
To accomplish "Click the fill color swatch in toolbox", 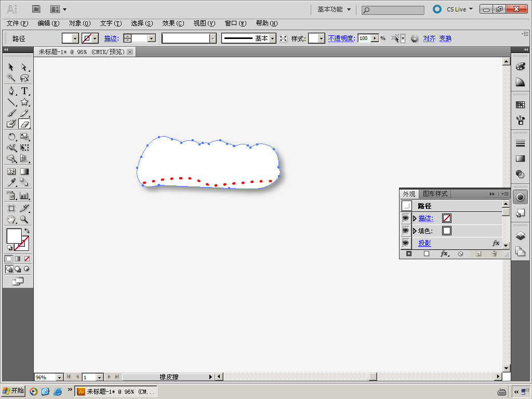I will pyautogui.click(x=14, y=235).
